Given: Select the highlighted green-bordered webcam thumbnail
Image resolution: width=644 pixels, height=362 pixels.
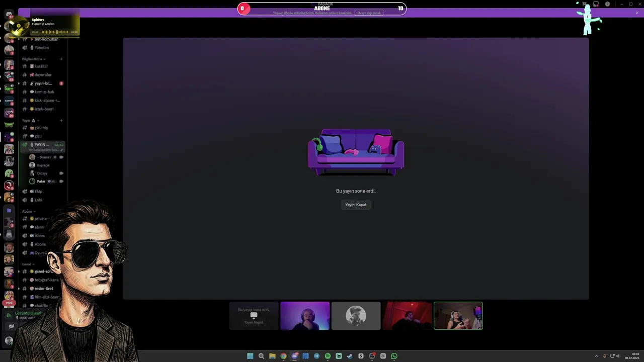Looking at the screenshot, I should pos(458,316).
